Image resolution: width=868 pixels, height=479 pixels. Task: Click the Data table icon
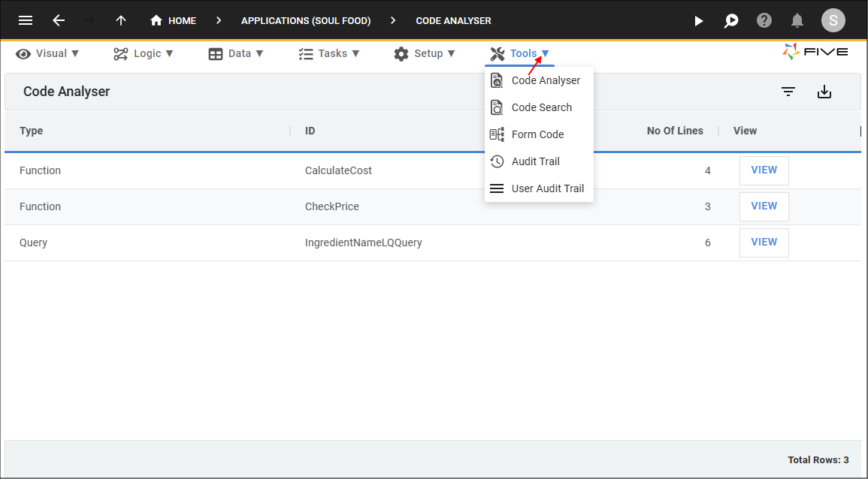click(216, 53)
